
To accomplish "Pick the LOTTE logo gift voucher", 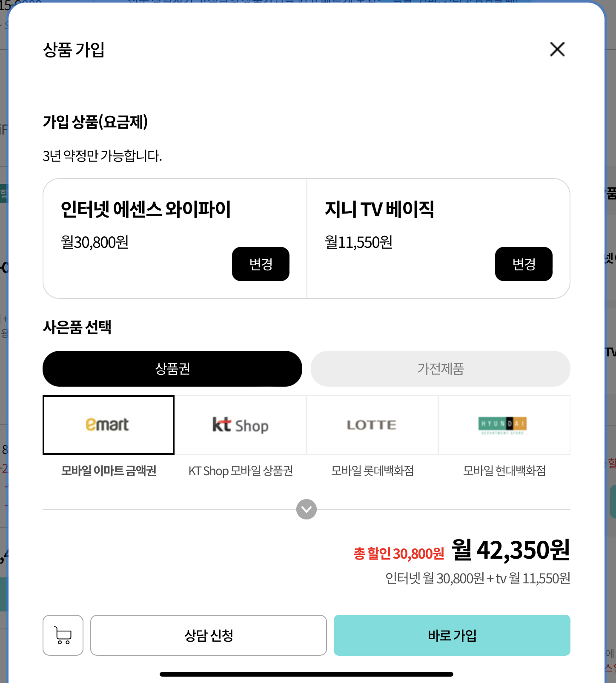I will click(372, 425).
